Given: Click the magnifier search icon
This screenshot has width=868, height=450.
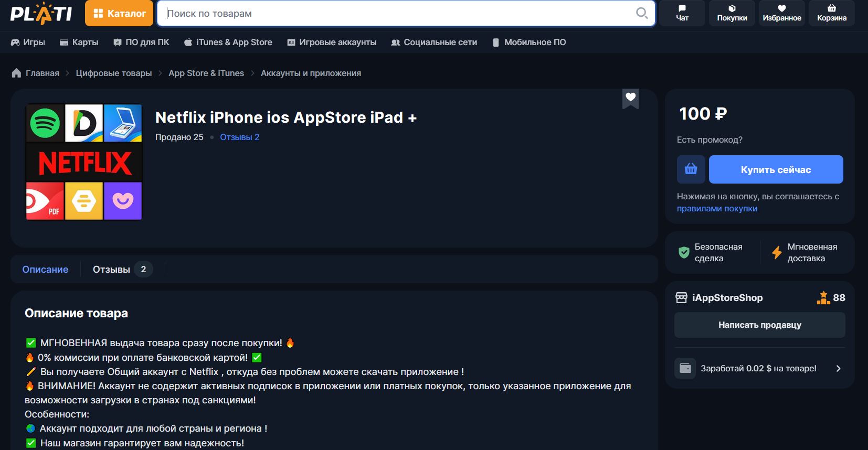Looking at the screenshot, I should click(641, 13).
